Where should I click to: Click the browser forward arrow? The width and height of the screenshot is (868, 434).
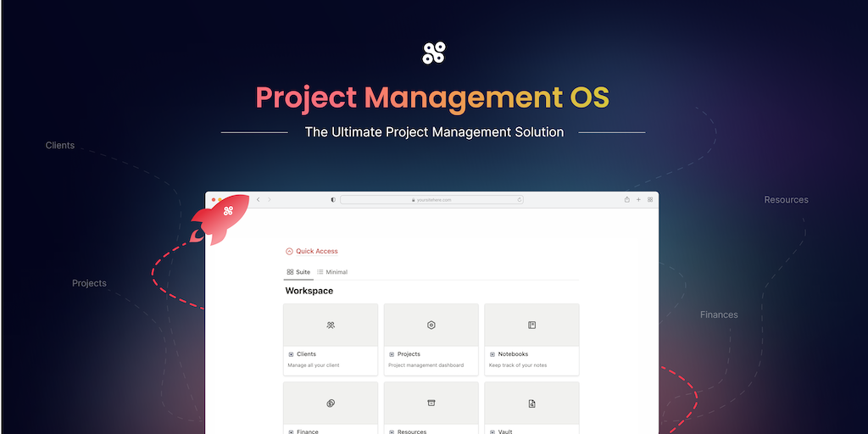click(270, 199)
